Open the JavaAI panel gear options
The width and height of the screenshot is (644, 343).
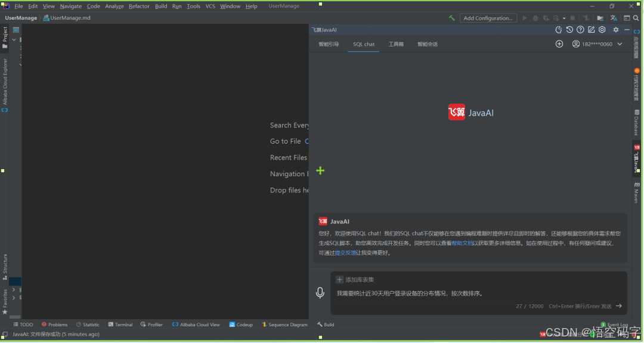click(x=615, y=30)
